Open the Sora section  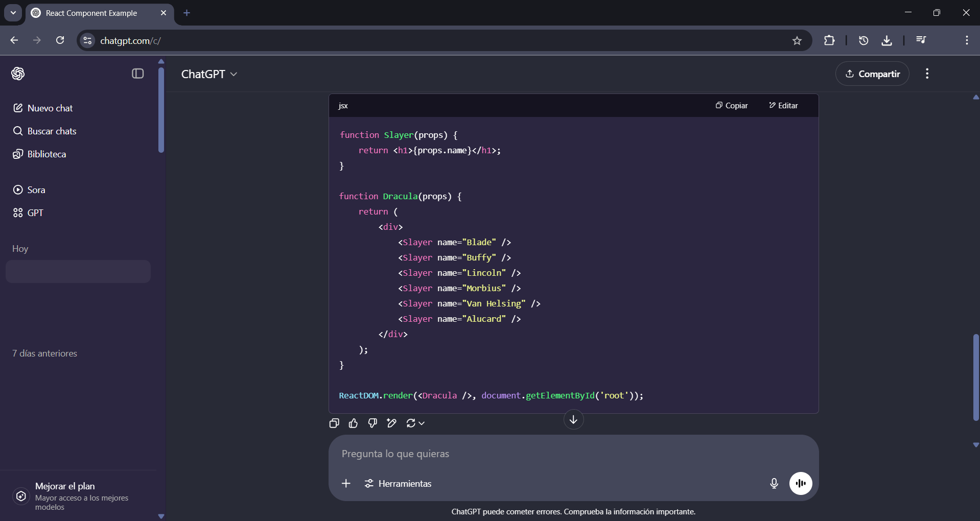[36, 190]
